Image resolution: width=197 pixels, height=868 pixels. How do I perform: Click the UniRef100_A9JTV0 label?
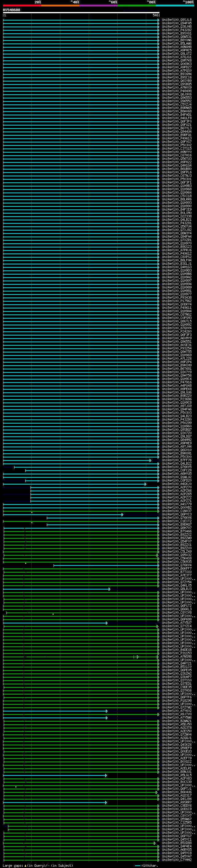click(x=176, y=714)
